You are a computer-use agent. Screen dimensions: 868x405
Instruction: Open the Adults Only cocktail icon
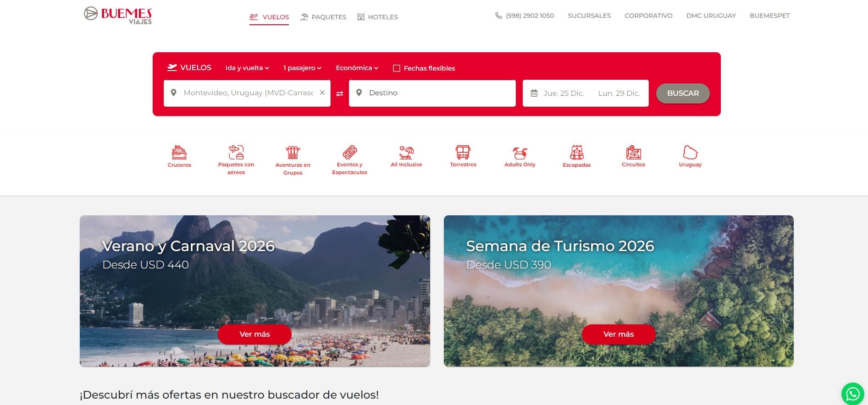pos(520,152)
